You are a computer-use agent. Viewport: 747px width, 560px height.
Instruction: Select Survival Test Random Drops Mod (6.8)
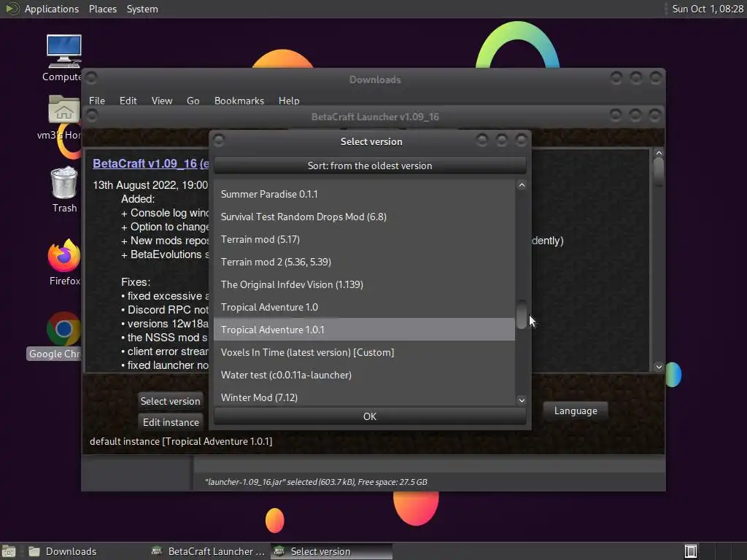(364, 217)
